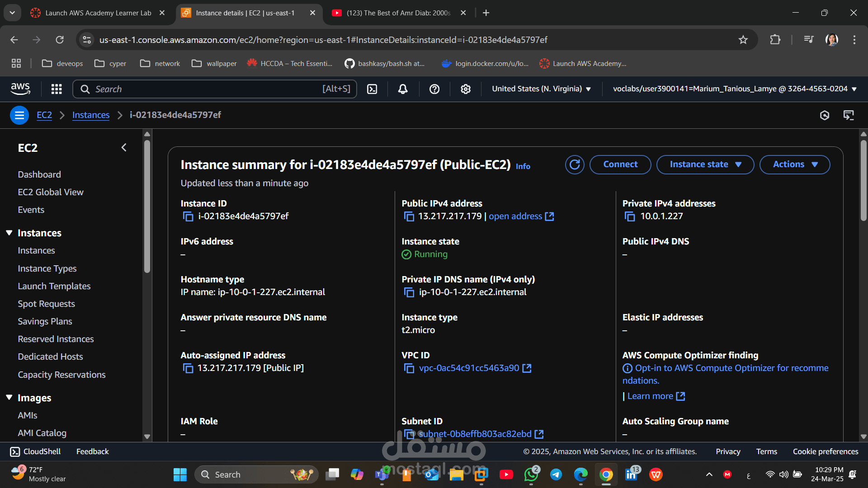Open the region selector United States (N. Virginia)
The height and width of the screenshot is (488, 868).
542,89
